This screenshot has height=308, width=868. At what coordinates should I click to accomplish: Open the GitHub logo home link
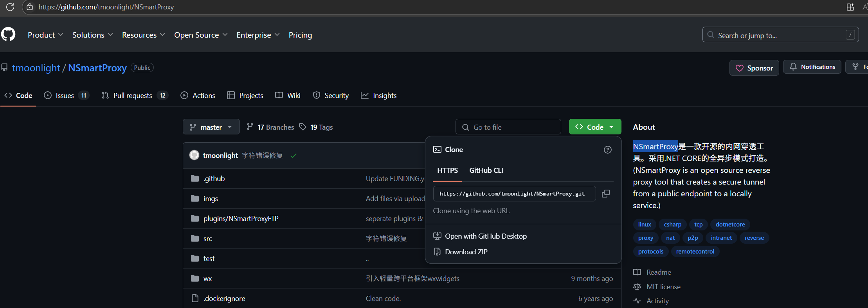[8, 34]
